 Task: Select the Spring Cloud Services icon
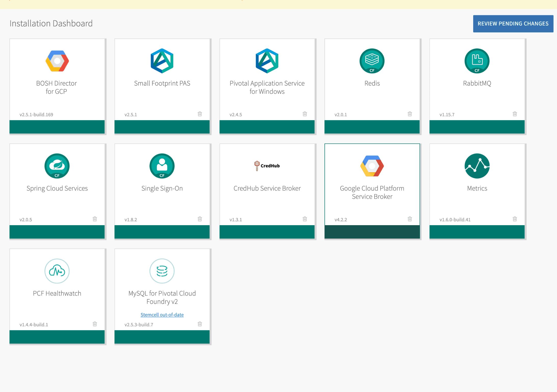tap(57, 166)
